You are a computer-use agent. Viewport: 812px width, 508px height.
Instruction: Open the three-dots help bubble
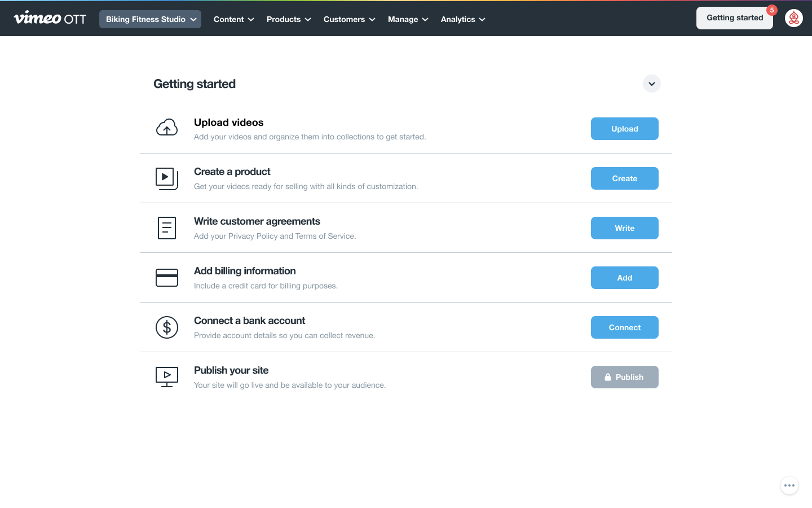pyautogui.click(x=789, y=485)
